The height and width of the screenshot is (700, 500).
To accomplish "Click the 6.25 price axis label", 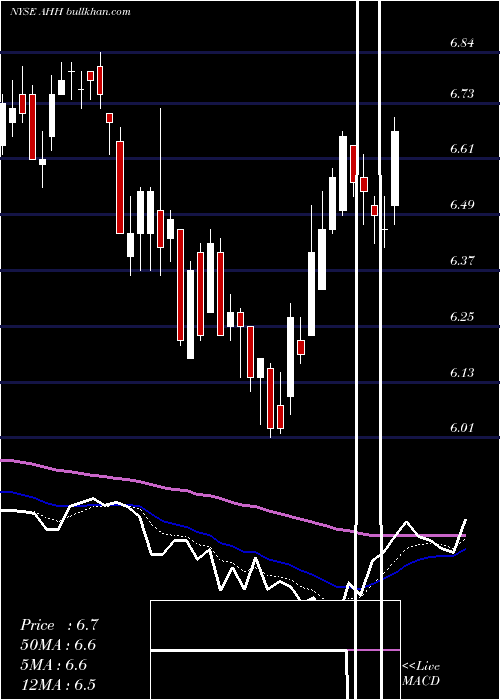I will [x=462, y=317].
